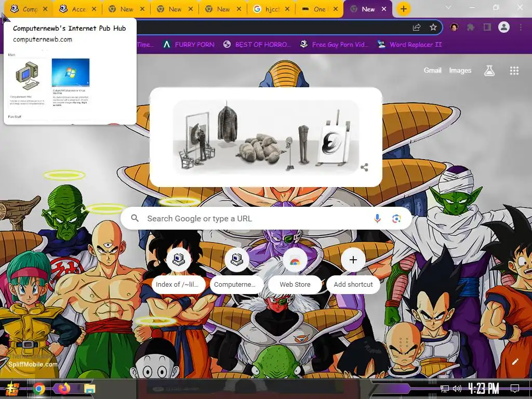Image resolution: width=532 pixels, height=399 pixels.
Task: Click the 4:23 PM taskbar clock
Action: pos(484,388)
